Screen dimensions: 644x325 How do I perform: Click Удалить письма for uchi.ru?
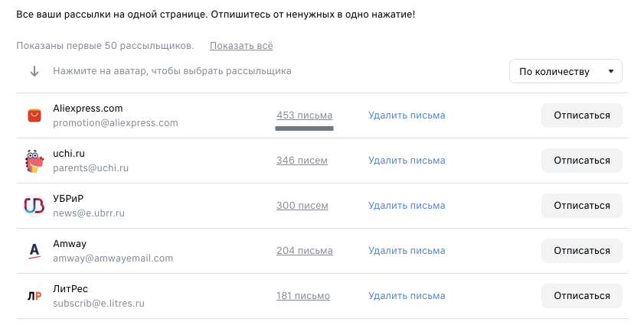point(407,161)
